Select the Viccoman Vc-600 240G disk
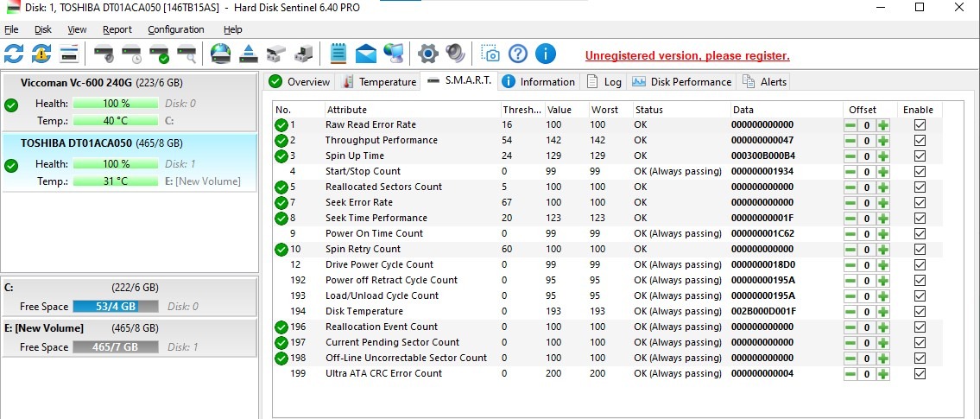Viewport: 980px width, 419px height. [x=130, y=101]
